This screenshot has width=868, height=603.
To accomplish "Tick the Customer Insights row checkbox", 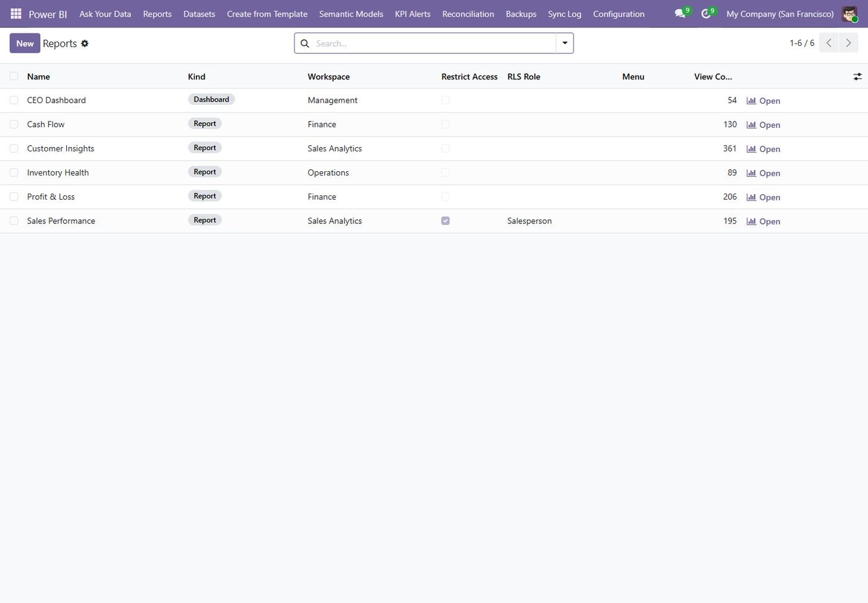I will pos(14,148).
